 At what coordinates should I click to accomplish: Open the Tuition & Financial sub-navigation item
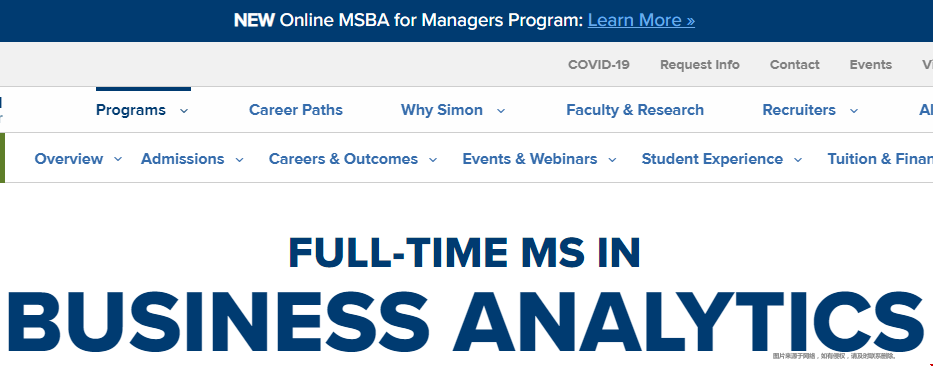[x=880, y=159]
